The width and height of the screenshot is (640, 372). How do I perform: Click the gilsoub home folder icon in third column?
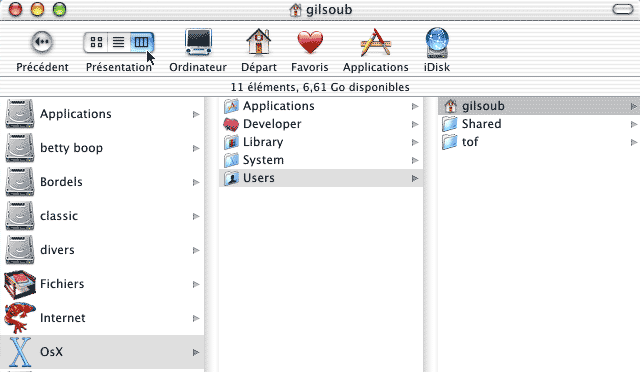click(450, 106)
